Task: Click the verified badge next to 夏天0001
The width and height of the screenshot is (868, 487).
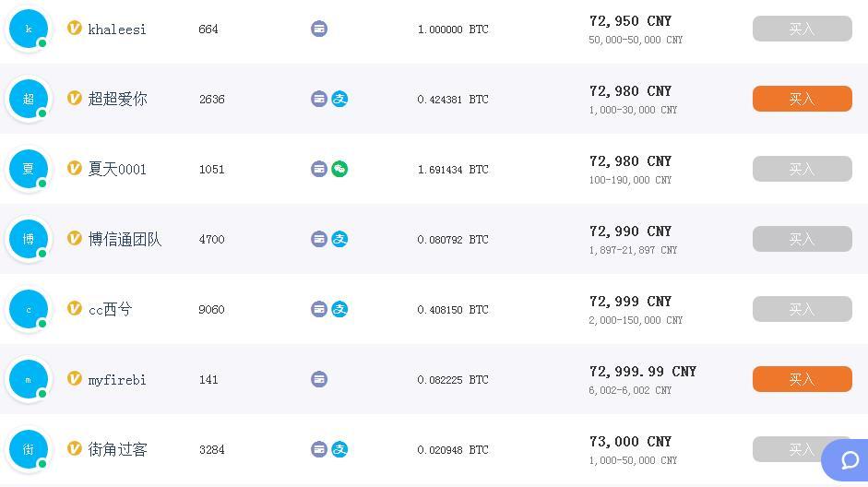Action: 74,168
